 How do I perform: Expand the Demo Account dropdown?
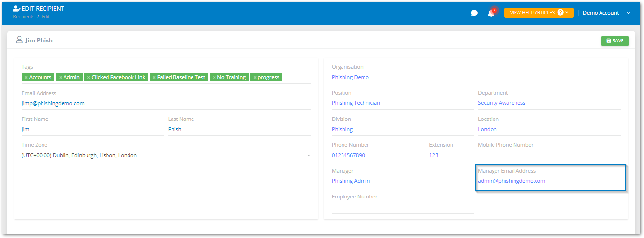(607, 13)
